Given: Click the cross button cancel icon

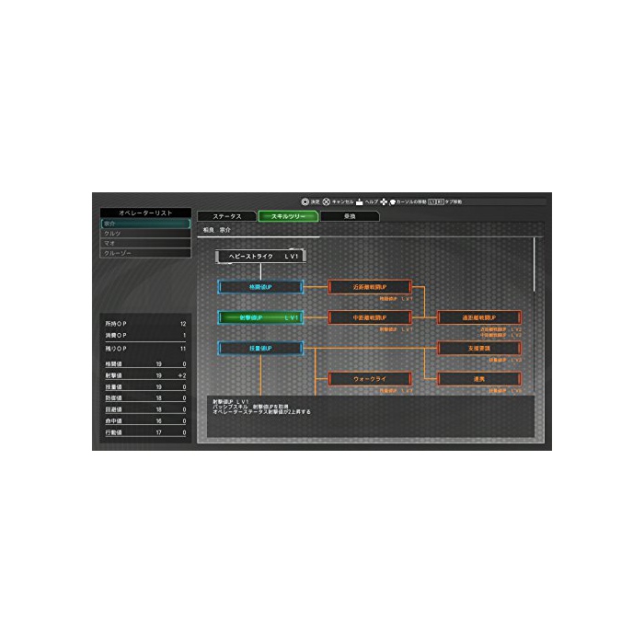Looking at the screenshot, I should pyautogui.click(x=326, y=201).
